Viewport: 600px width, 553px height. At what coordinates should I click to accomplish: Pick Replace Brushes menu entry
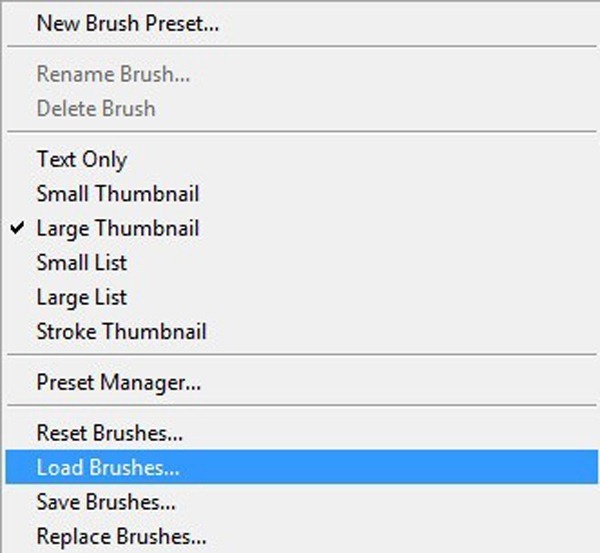tap(121, 536)
